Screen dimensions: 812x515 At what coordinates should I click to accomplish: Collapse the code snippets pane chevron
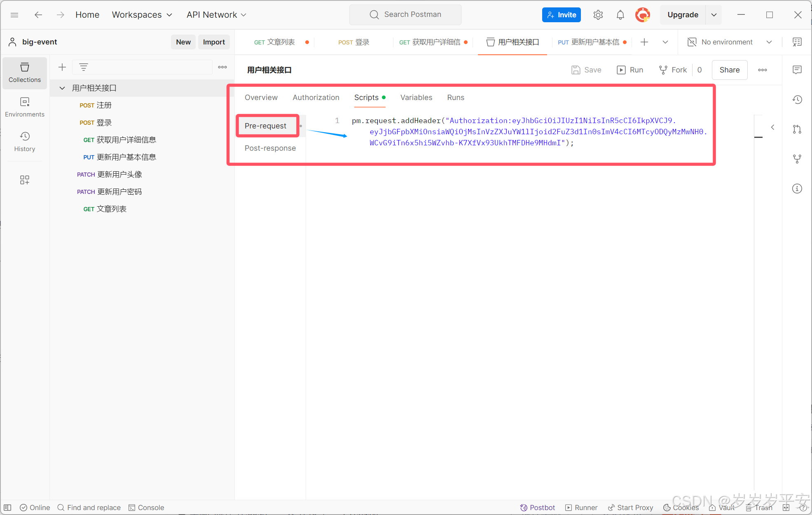[x=772, y=127]
